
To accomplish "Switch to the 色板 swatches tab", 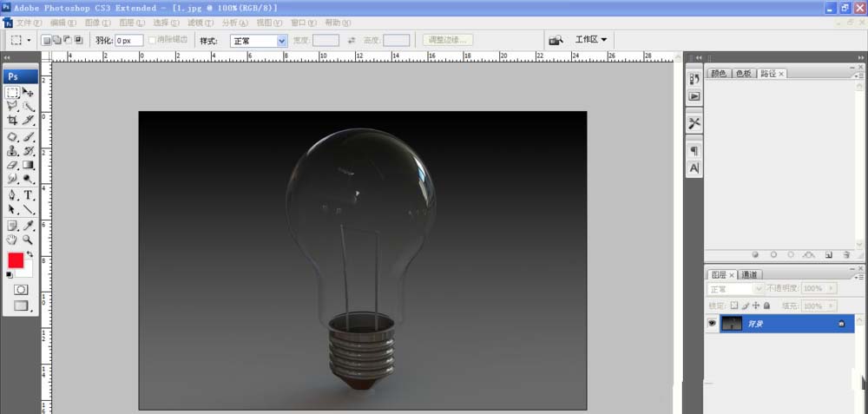I will pos(745,74).
